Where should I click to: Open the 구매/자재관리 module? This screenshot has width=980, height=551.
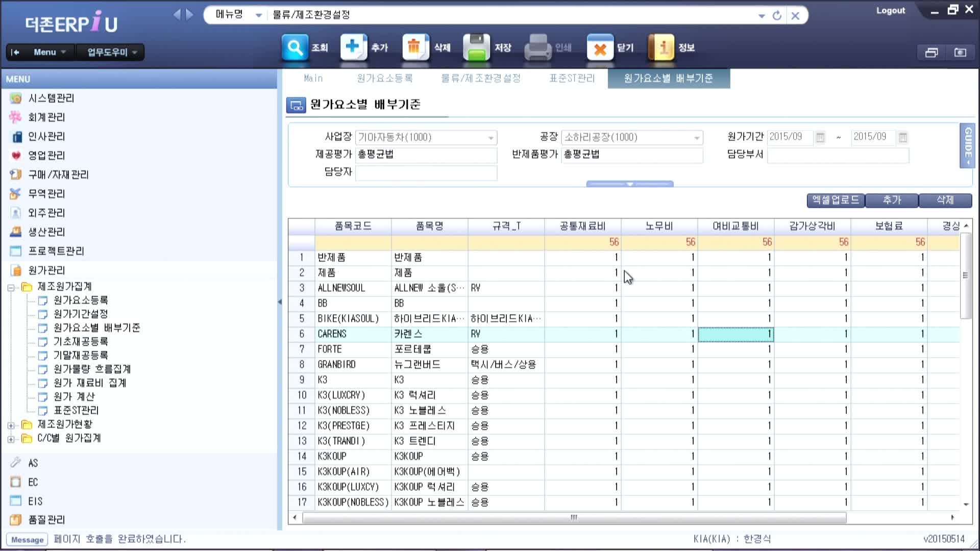pos(58,174)
